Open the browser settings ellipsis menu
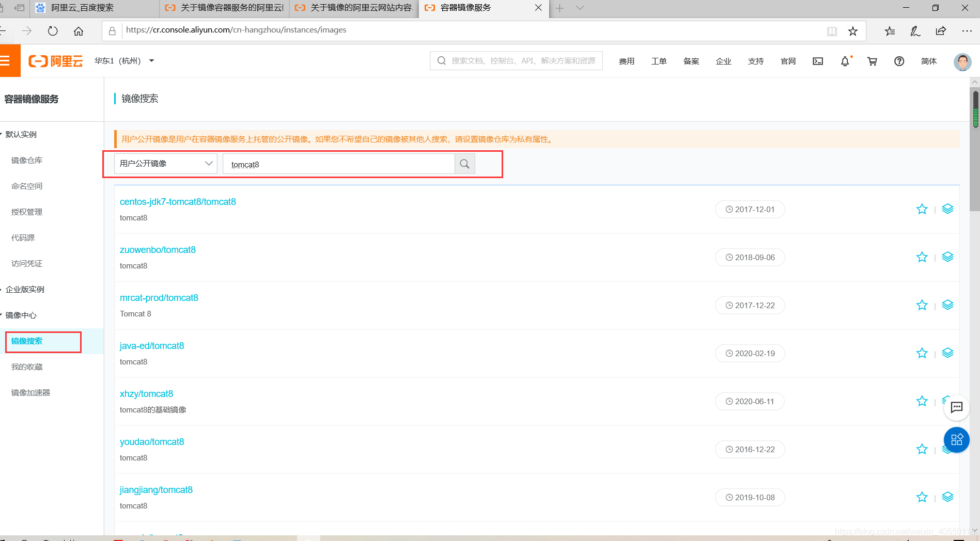 tap(967, 31)
